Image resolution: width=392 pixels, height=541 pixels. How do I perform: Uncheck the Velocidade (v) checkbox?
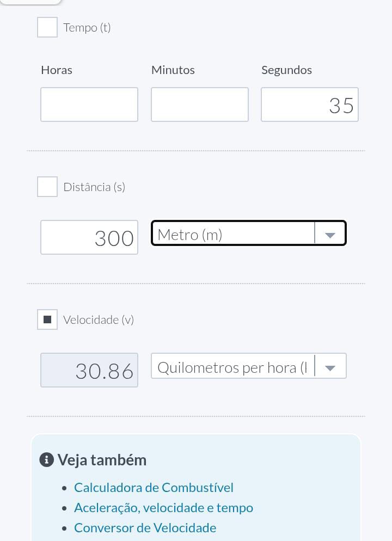click(x=47, y=319)
